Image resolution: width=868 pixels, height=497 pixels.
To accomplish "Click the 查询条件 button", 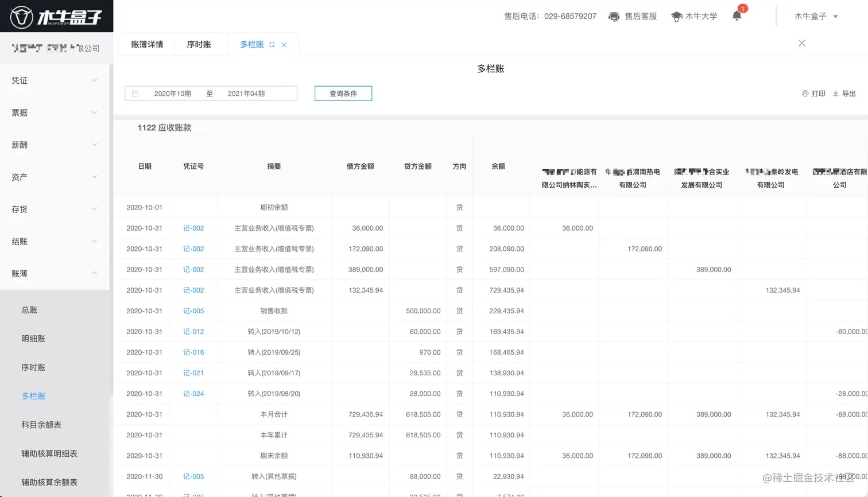I will coord(343,94).
